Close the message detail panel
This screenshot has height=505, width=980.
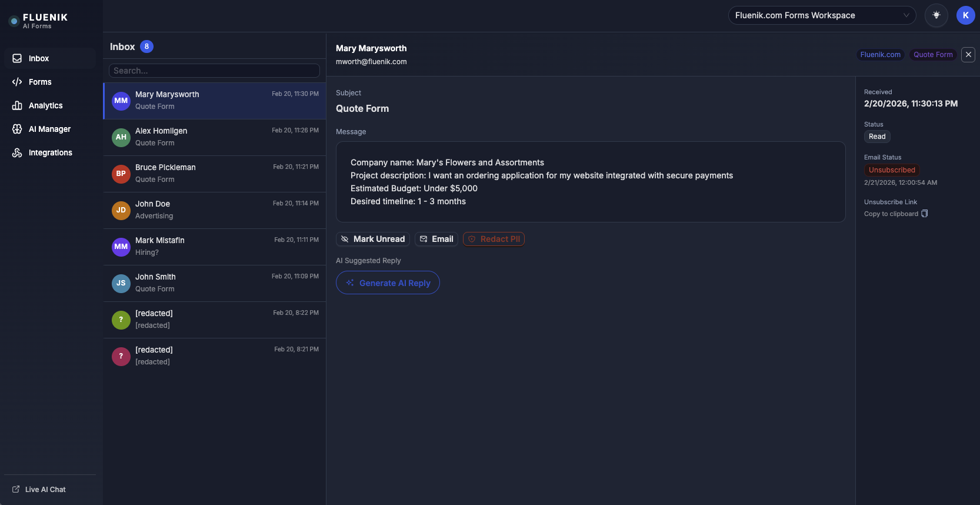(x=968, y=55)
